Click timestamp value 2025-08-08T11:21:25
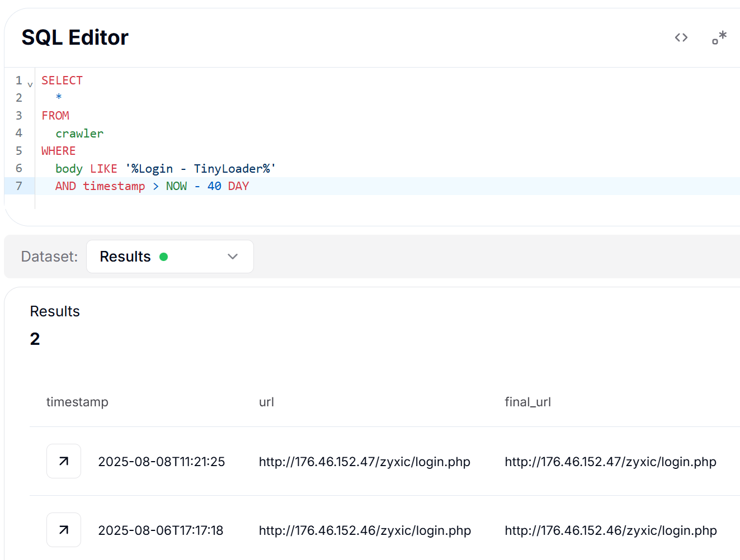This screenshot has width=740, height=560. [x=162, y=462]
